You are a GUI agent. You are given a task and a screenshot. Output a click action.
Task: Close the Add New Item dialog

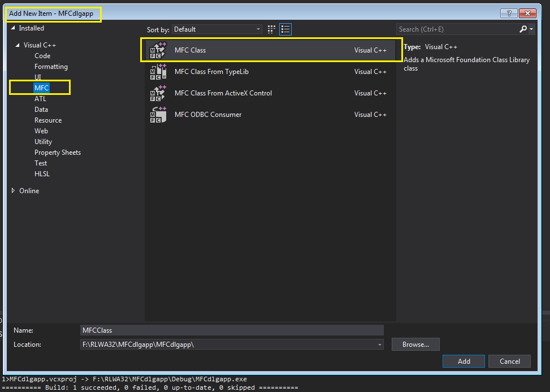527,14
